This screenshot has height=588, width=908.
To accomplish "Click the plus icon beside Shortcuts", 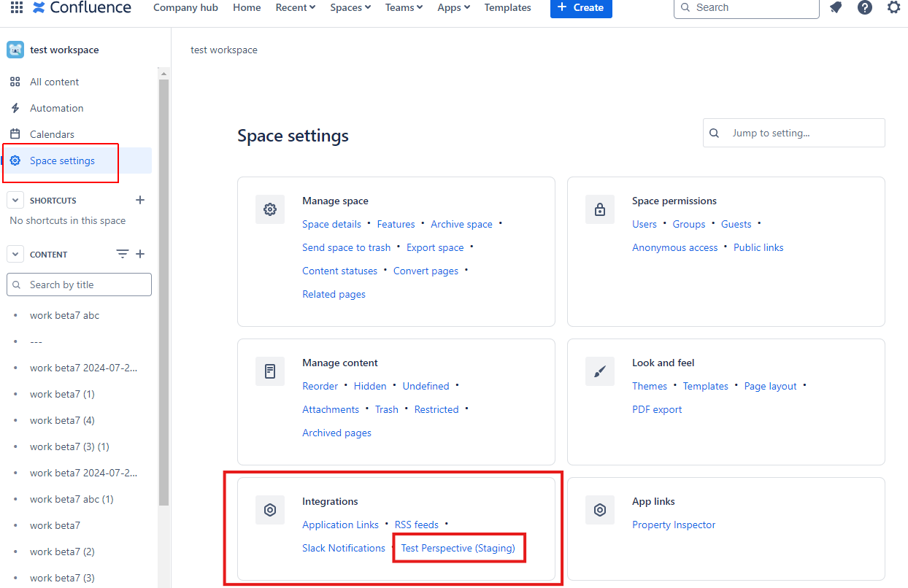I will click(x=140, y=200).
